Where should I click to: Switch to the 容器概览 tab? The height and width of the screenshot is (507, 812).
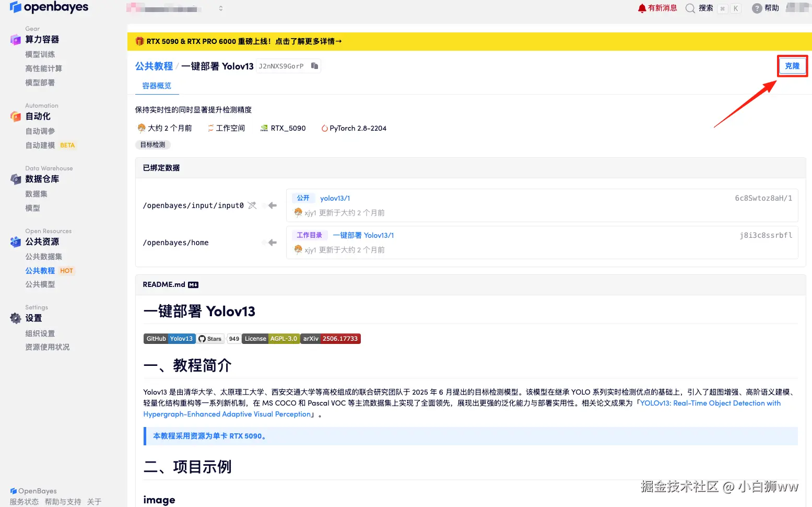coord(157,86)
